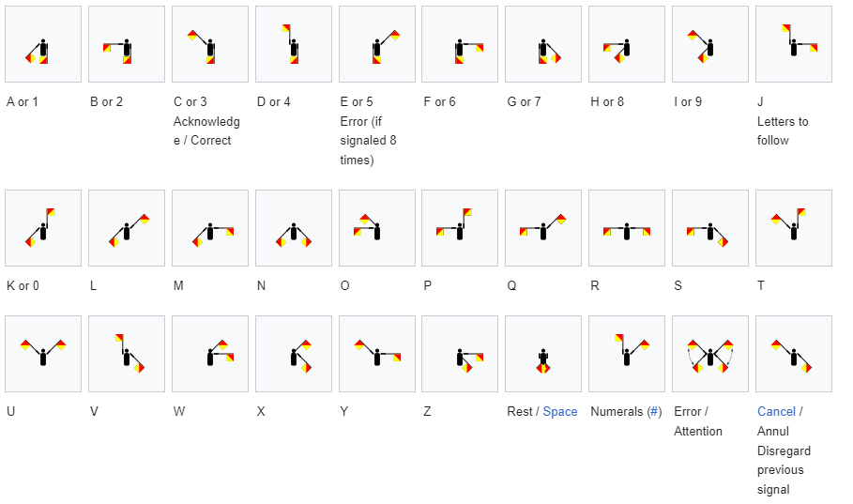Select the semaphore image for letter L
Image resolution: width=853 pixels, height=504 pixels.
[x=127, y=228]
